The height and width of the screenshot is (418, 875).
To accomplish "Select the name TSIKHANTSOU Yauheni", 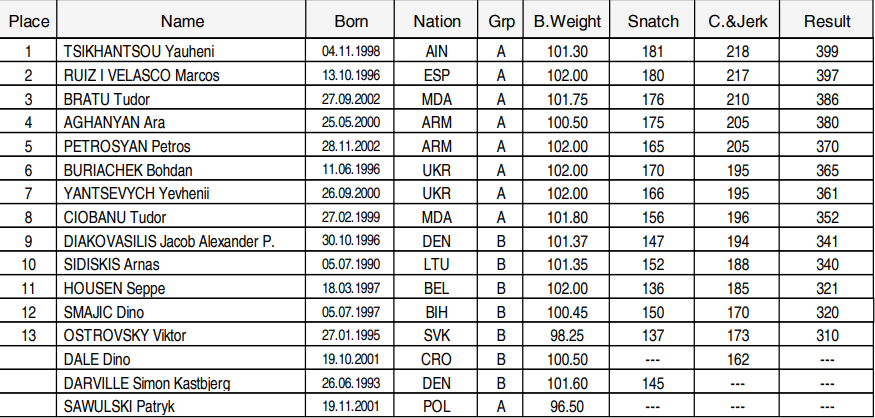I will [x=139, y=51].
